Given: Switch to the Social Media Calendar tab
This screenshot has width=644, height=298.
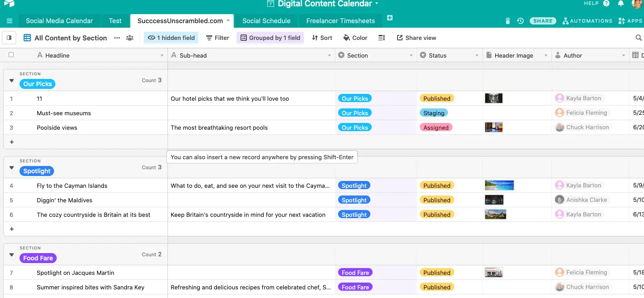Looking at the screenshot, I should 59,21.
